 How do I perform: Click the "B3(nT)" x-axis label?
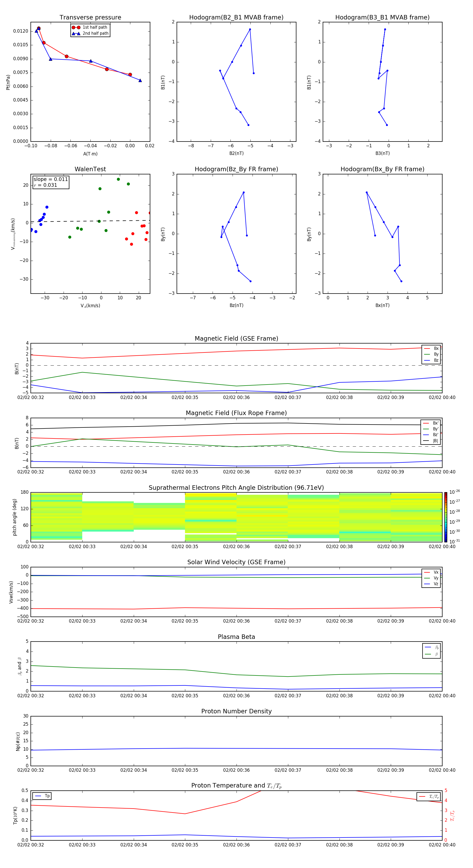pyautogui.click(x=382, y=153)
